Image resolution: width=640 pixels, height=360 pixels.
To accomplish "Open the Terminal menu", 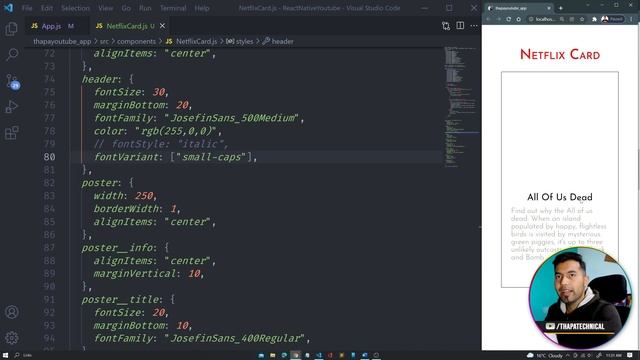I will pyautogui.click(x=173, y=8).
